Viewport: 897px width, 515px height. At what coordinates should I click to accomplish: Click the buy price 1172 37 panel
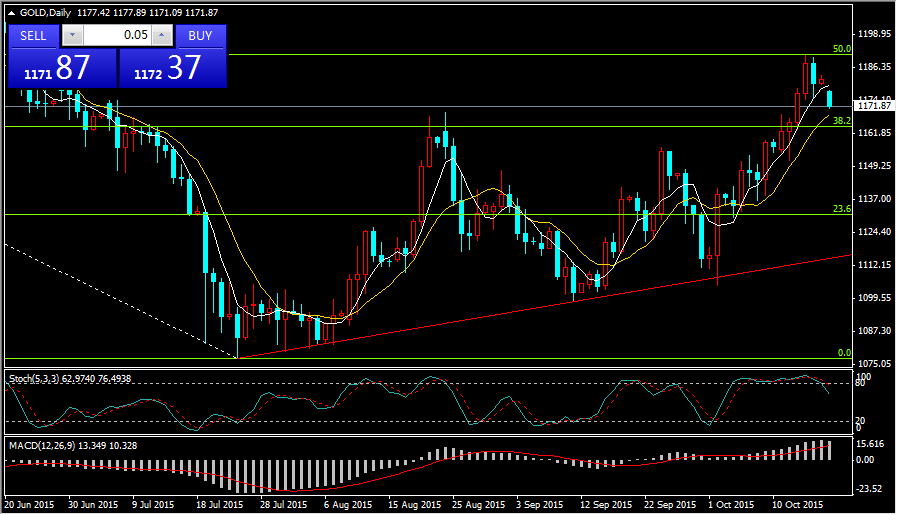[172, 68]
